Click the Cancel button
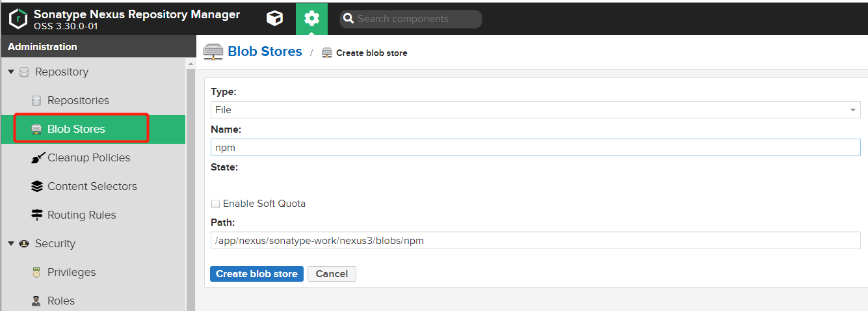Viewport: 868px width, 311px height. 332,274
